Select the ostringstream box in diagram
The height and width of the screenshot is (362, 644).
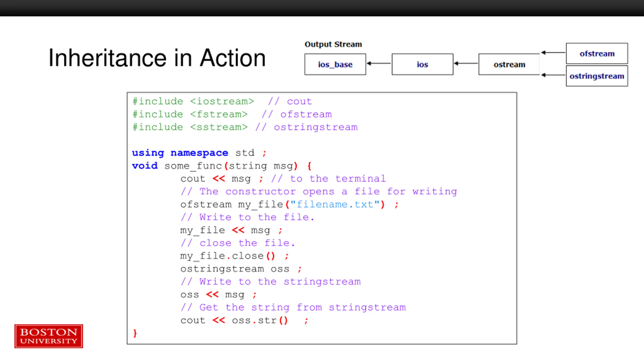click(597, 76)
